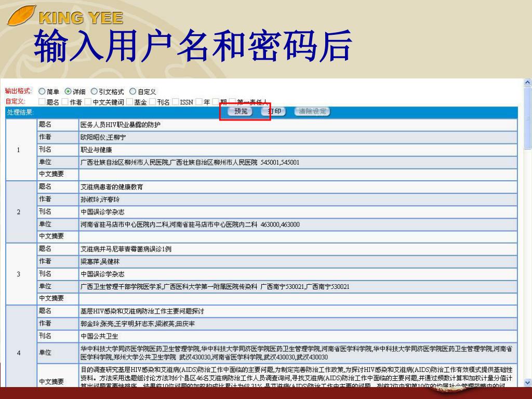Click the 清除设定 clear settings button
This screenshot has width=532, height=399.
312,111
